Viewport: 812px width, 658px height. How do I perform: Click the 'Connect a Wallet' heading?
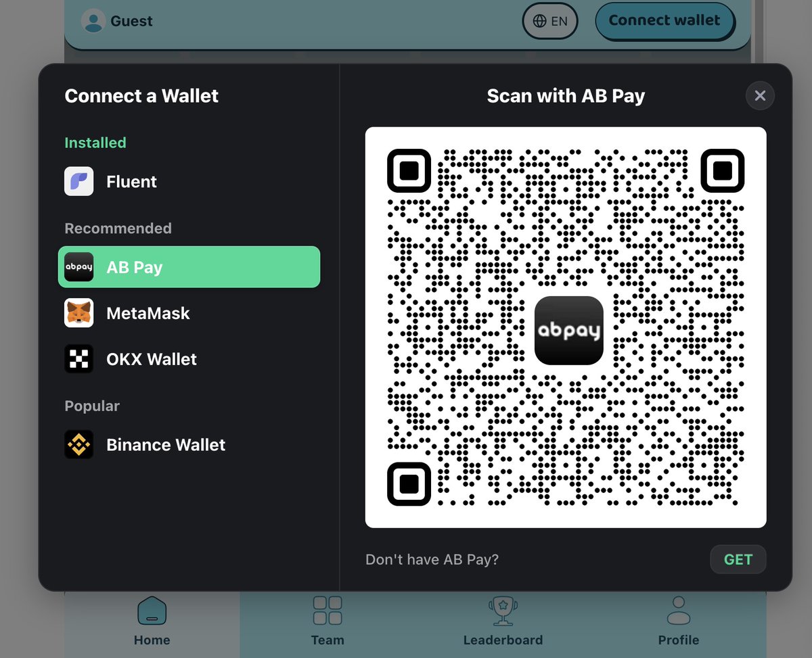(x=141, y=96)
